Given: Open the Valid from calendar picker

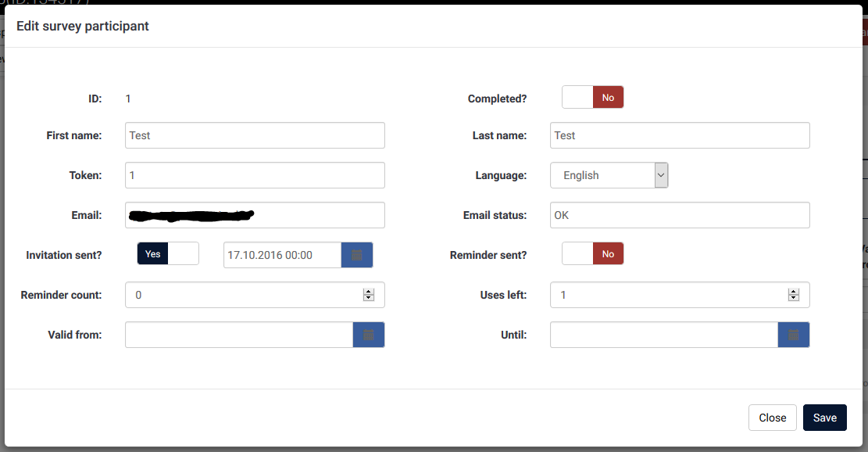Looking at the screenshot, I should [x=369, y=335].
